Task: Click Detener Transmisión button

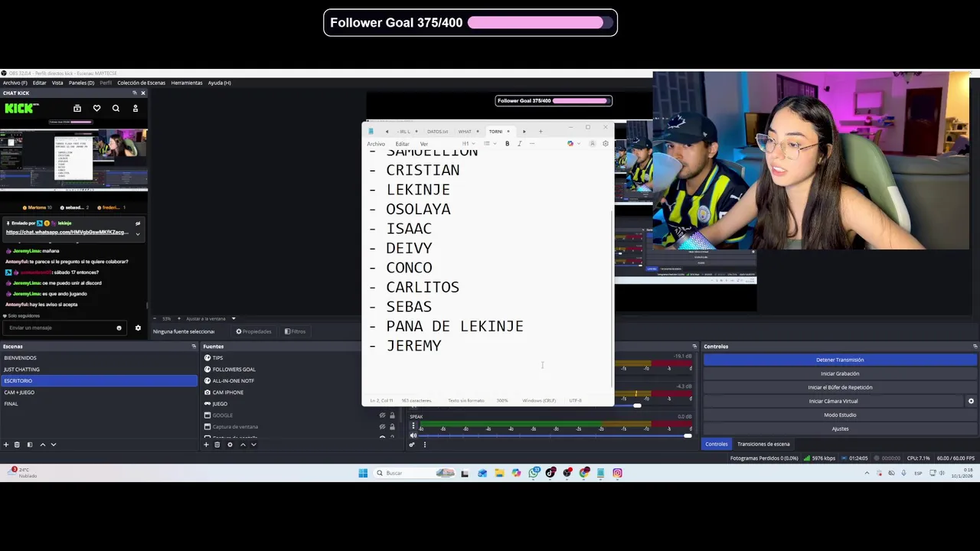Action: (x=840, y=360)
